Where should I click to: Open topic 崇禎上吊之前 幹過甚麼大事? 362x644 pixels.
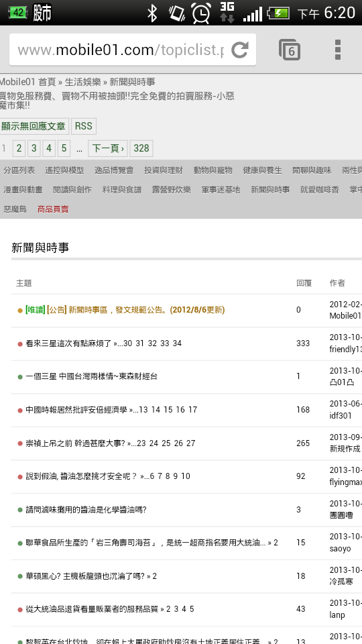click(76, 443)
